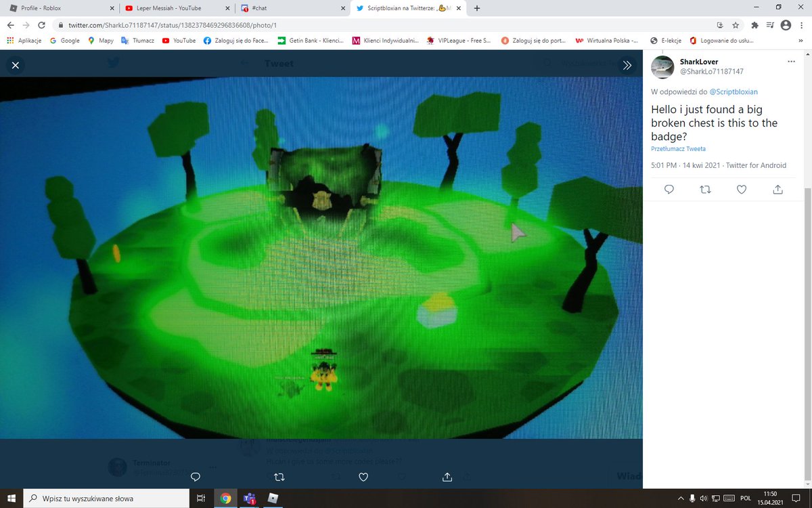
Task: Open the E-lekcje bookmark
Action: tap(667, 41)
